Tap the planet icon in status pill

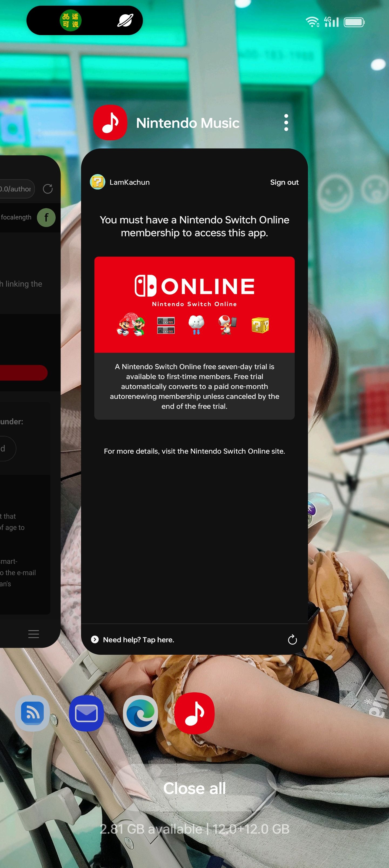pyautogui.click(x=125, y=20)
